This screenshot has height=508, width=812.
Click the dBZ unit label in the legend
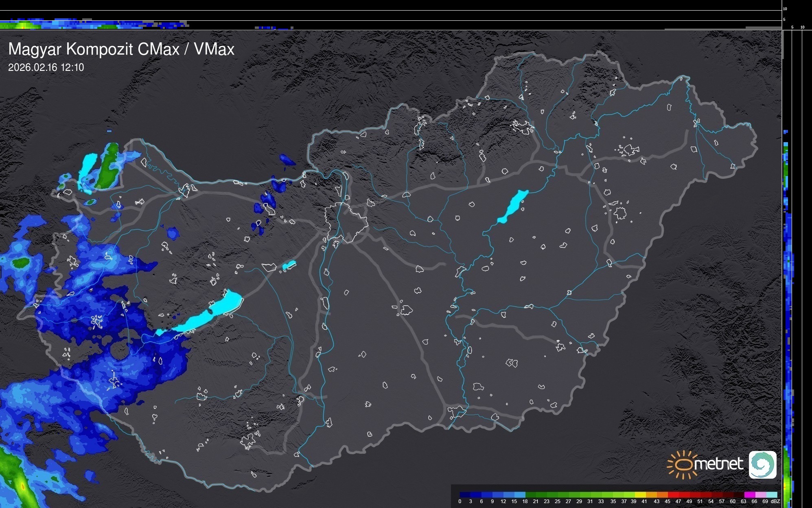click(x=775, y=501)
